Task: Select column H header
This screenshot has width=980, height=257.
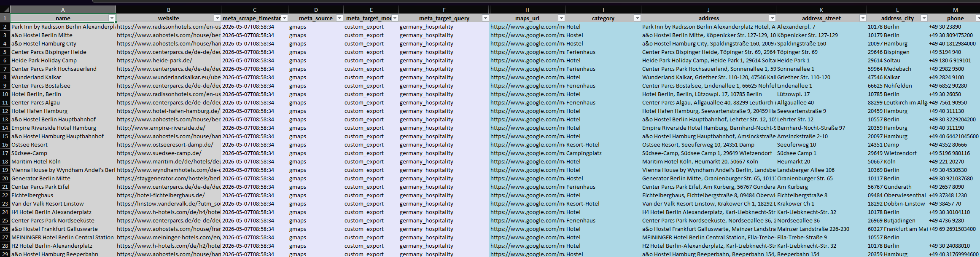Action: tap(527, 10)
